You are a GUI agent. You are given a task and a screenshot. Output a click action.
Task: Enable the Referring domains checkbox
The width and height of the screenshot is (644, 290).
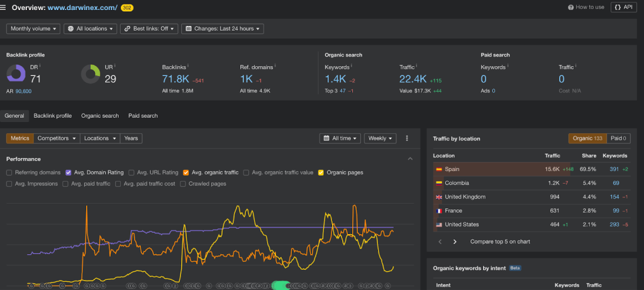[x=9, y=172]
